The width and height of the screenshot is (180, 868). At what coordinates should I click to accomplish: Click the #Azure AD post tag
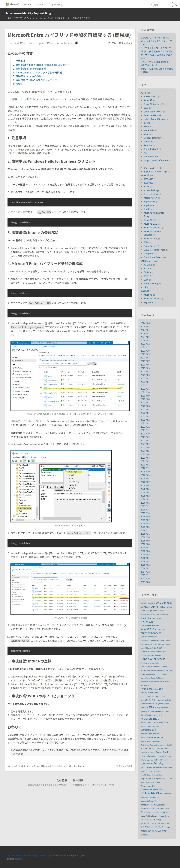(12, 766)
